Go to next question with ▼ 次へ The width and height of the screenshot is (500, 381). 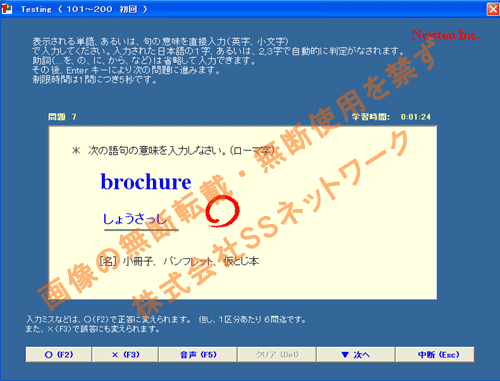tap(356, 354)
